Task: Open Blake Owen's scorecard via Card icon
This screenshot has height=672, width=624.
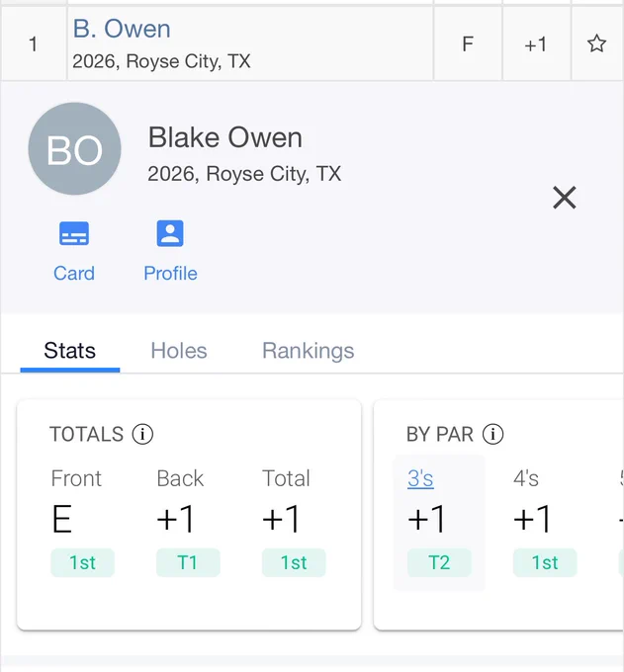Action: (74, 233)
